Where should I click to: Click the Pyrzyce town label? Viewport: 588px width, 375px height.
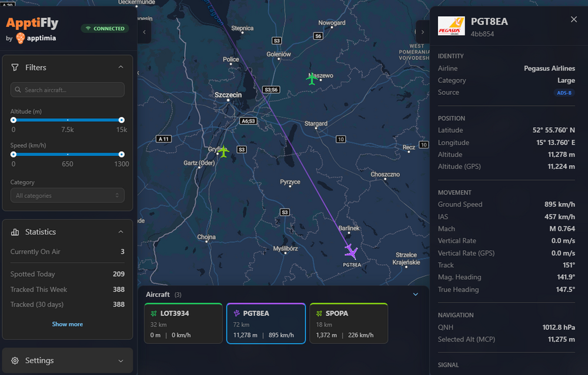[x=290, y=182]
